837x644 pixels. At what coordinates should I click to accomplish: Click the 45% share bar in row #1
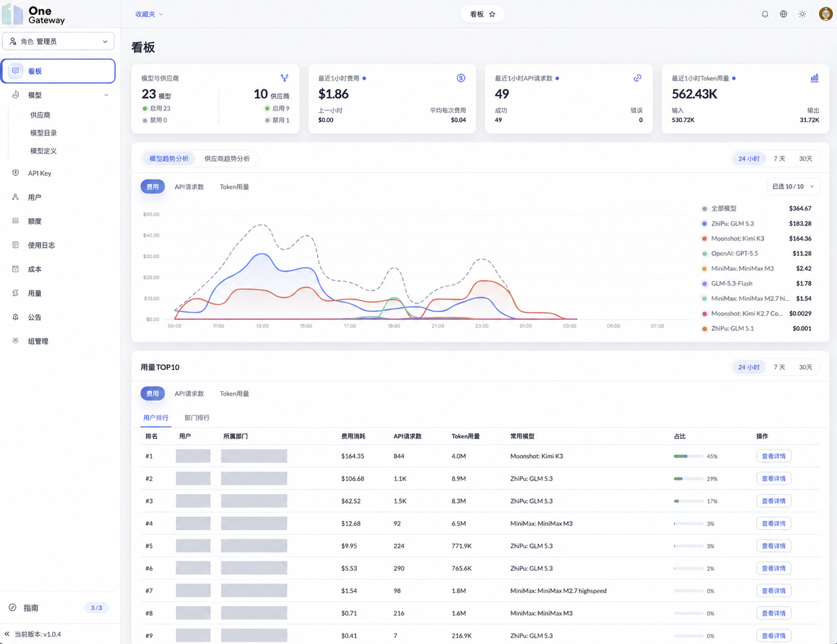pyautogui.click(x=689, y=456)
